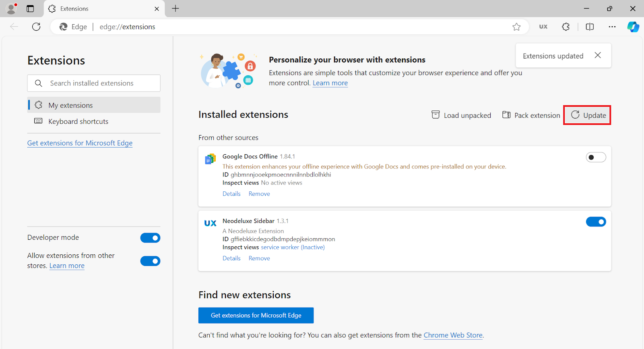The width and height of the screenshot is (644, 349).
Task: Disable the Neodeluxe Sidebar extension toggle
Action: (x=596, y=222)
